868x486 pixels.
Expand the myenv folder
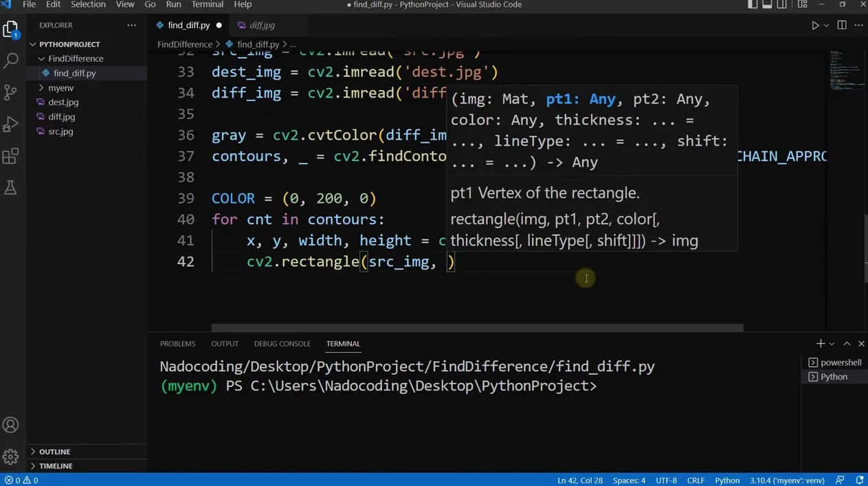pyautogui.click(x=87, y=87)
